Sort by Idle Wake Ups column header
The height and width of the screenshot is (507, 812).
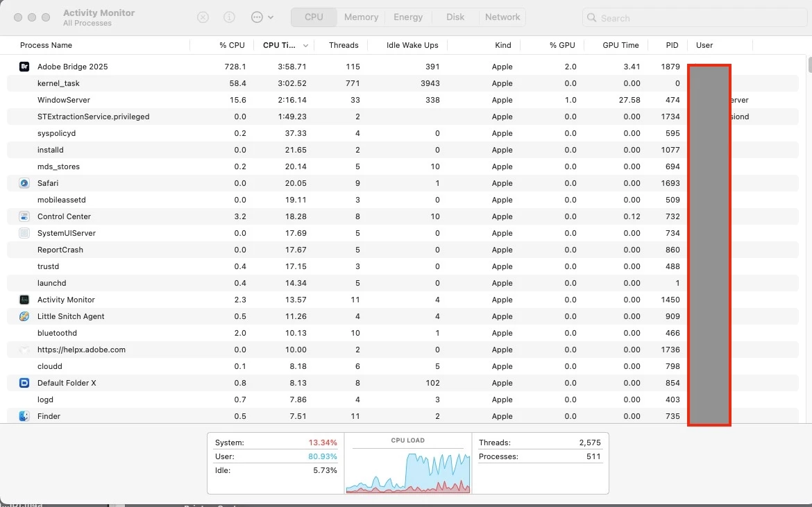point(412,45)
